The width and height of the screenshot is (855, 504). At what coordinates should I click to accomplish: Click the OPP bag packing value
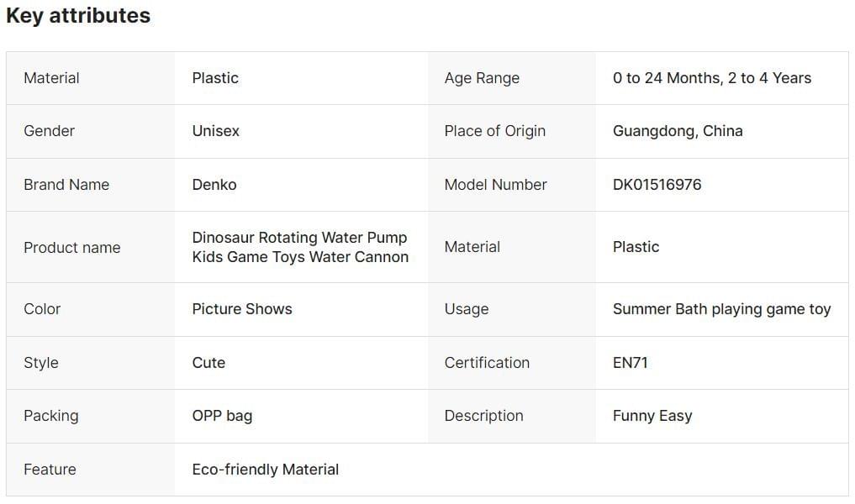tap(222, 416)
